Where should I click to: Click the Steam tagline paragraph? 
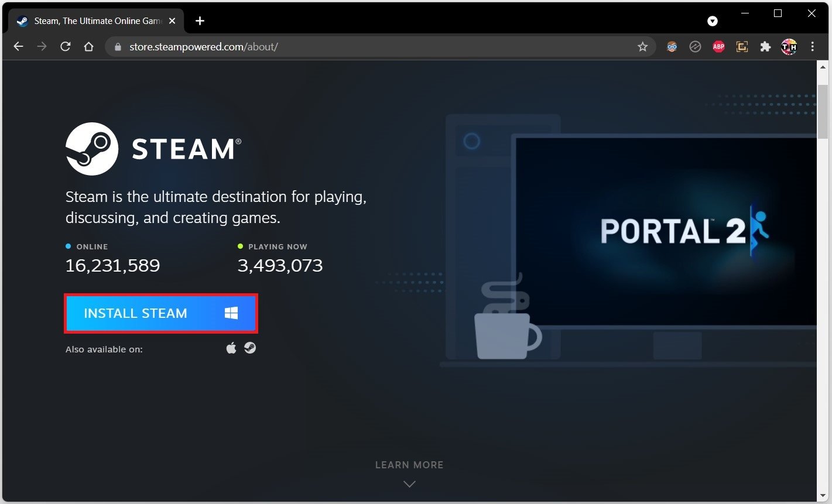click(216, 207)
